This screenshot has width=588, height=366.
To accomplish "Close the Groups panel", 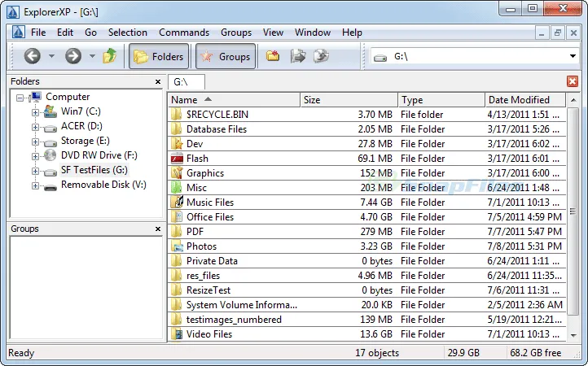I will pyautogui.click(x=158, y=229).
